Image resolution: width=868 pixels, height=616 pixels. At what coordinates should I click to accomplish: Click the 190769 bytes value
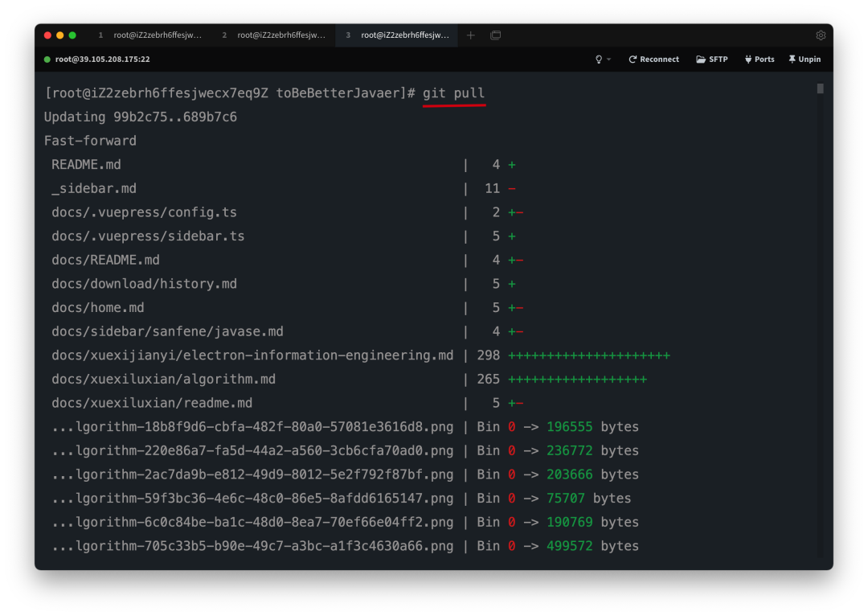click(569, 522)
